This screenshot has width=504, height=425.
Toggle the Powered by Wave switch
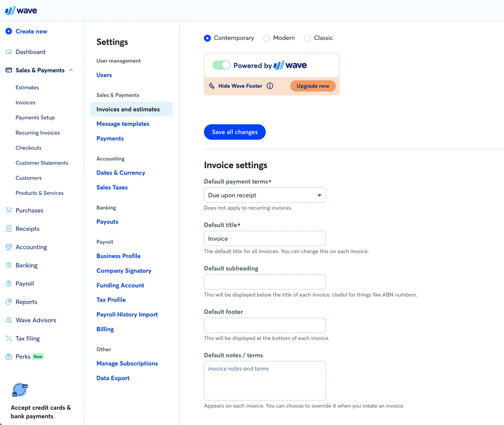pos(222,65)
